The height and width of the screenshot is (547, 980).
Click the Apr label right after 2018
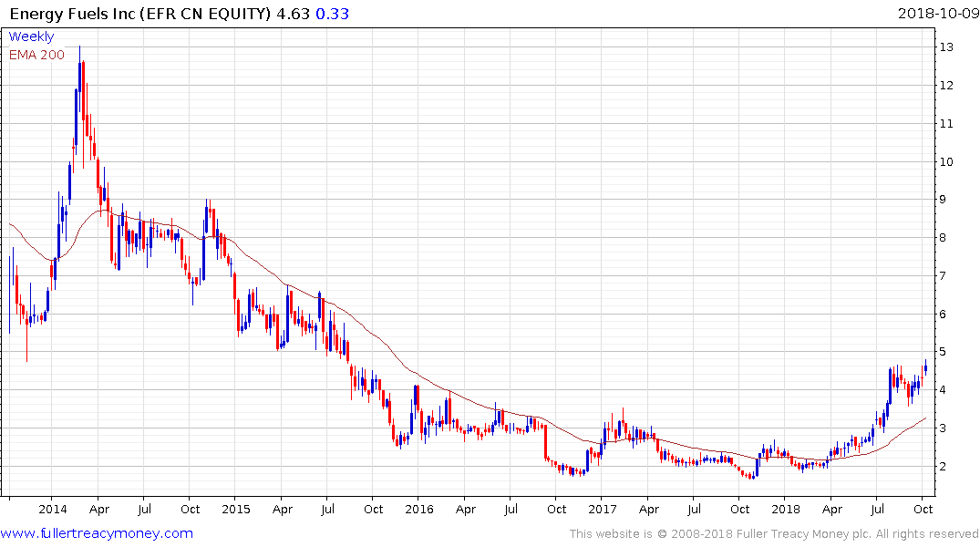tap(832, 509)
